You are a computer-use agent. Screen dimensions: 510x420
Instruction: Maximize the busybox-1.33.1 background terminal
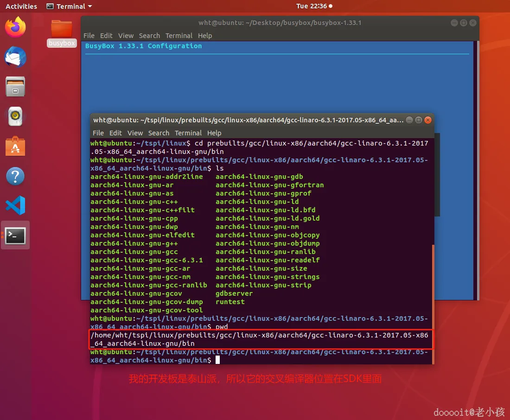click(464, 23)
